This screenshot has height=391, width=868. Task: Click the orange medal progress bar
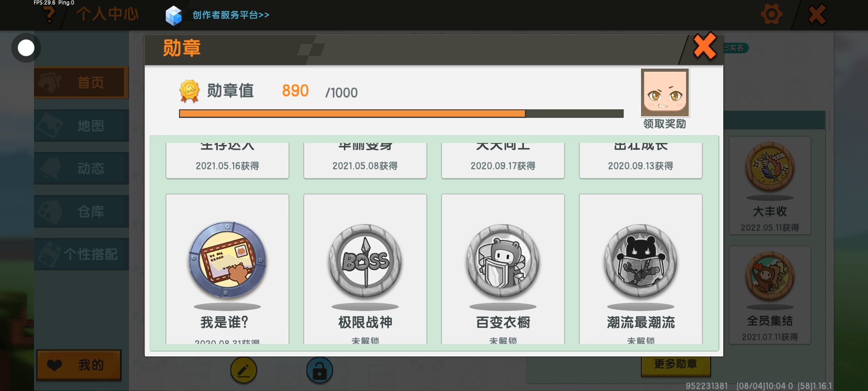pyautogui.click(x=401, y=113)
